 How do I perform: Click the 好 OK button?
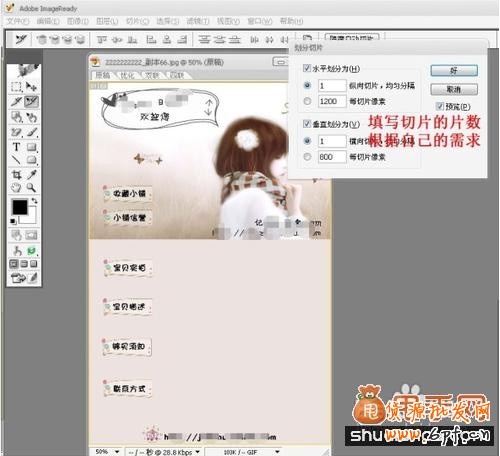(x=454, y=70)
